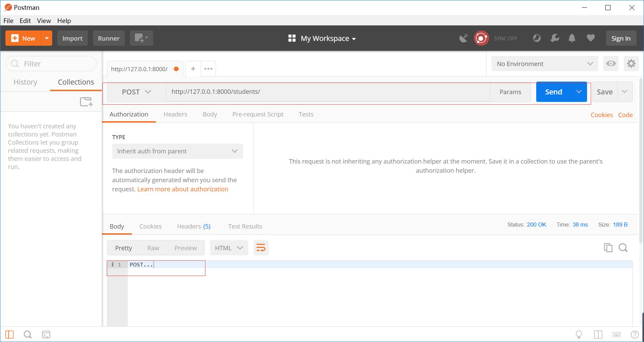Switch response view to Raw

153,248
